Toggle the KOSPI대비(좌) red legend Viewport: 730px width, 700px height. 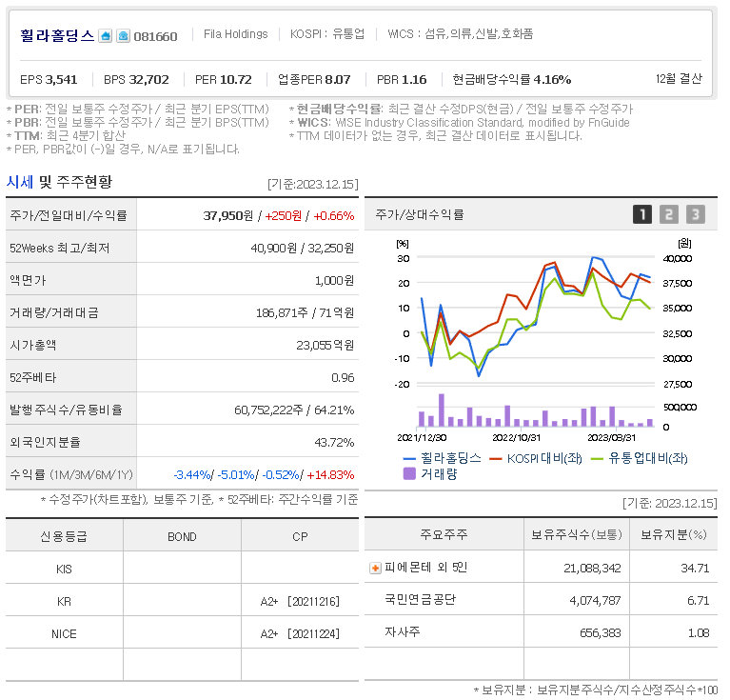(x=536, y=458)
